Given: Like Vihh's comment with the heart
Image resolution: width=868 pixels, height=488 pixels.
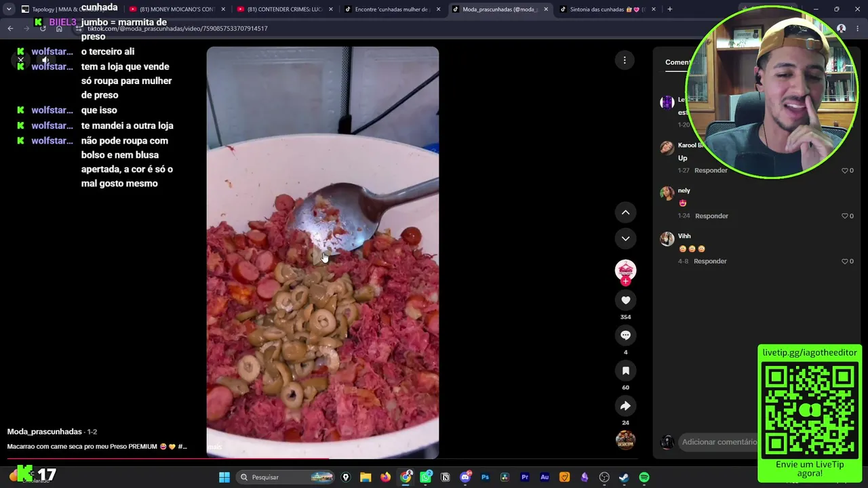Looking at the screenshot, I should tap(845, 261).
